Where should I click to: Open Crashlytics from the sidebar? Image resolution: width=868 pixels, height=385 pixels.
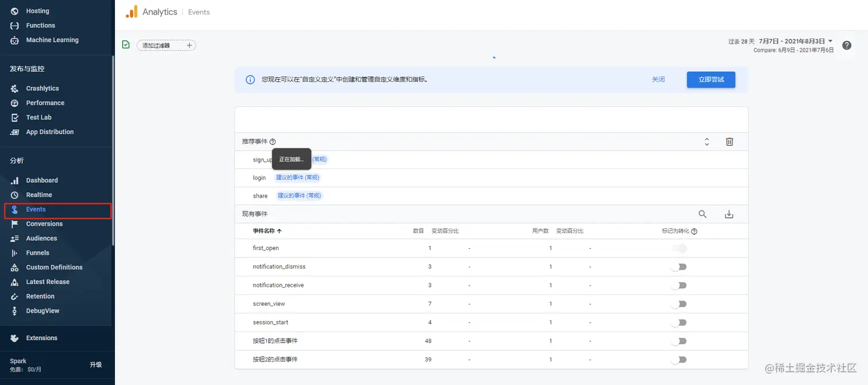point(43,88)
